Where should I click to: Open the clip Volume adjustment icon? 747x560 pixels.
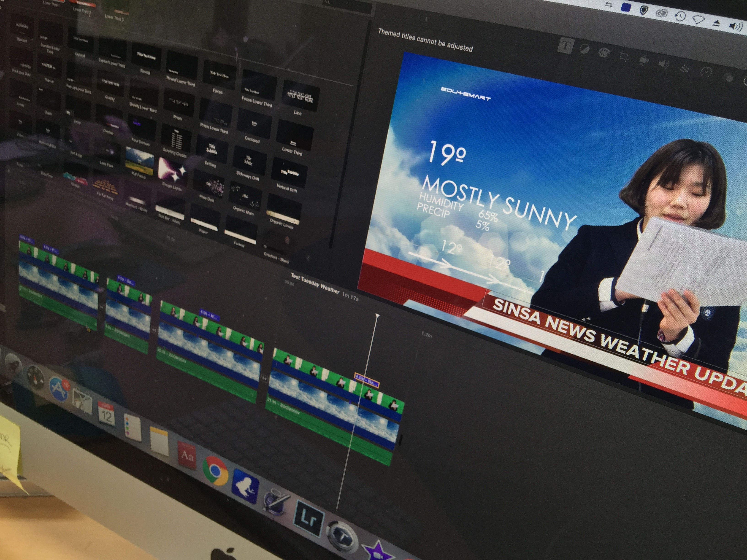pos(664,64)
